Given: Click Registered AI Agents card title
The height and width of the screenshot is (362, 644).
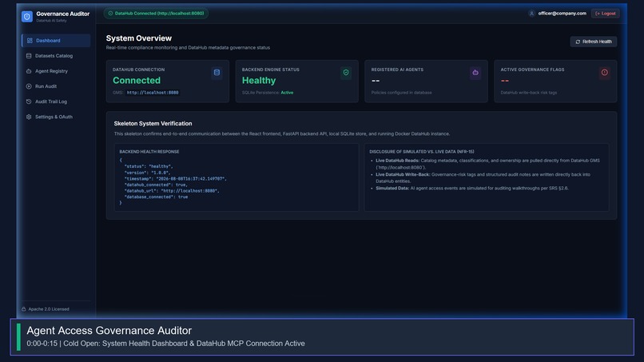Looking at the screenshot, I should [397, 70].
